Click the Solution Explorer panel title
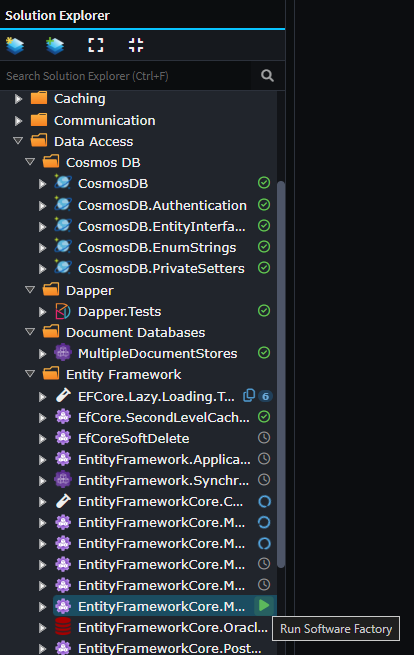Viewport: 414px width, 655px height. click(x=57, y=15)
